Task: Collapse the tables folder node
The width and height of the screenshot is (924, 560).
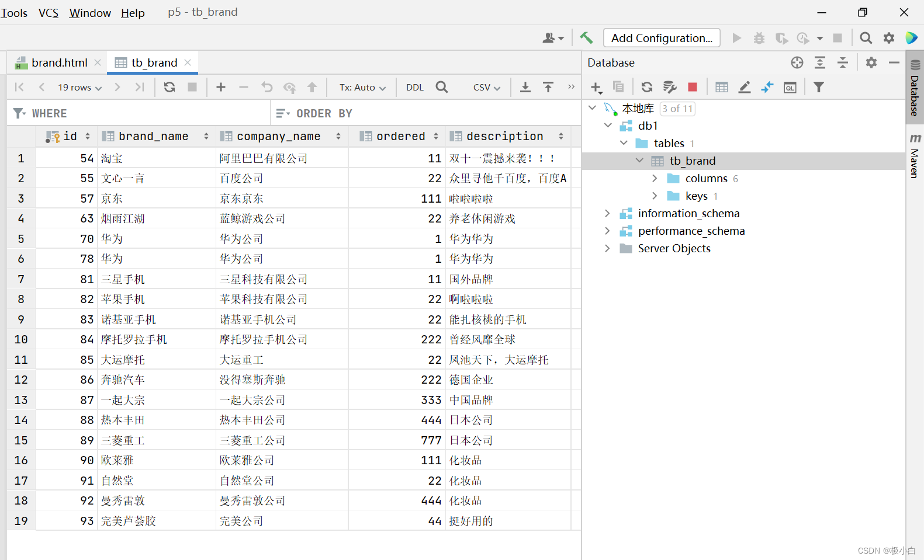Action: click(x=624, y=143)
